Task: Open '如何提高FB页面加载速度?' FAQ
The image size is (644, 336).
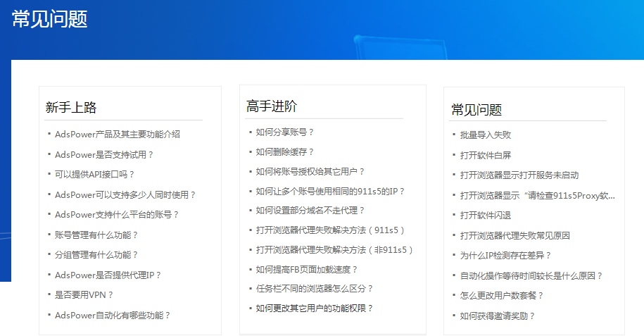Action: coord(307,270)
